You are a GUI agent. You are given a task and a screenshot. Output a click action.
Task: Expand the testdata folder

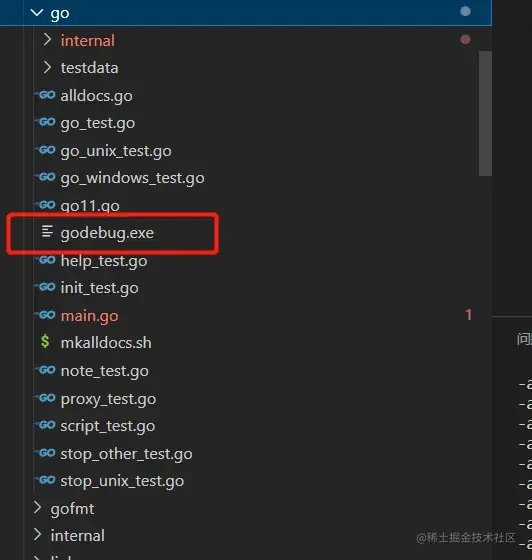point(47,67)
